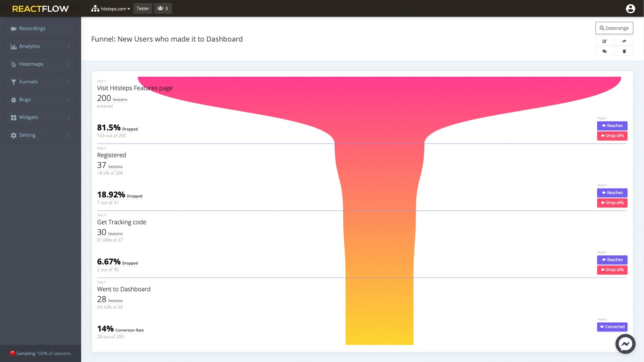Expand the Funnels section chevron
This screenshot has width=644, height=362.
coord(69,82)
